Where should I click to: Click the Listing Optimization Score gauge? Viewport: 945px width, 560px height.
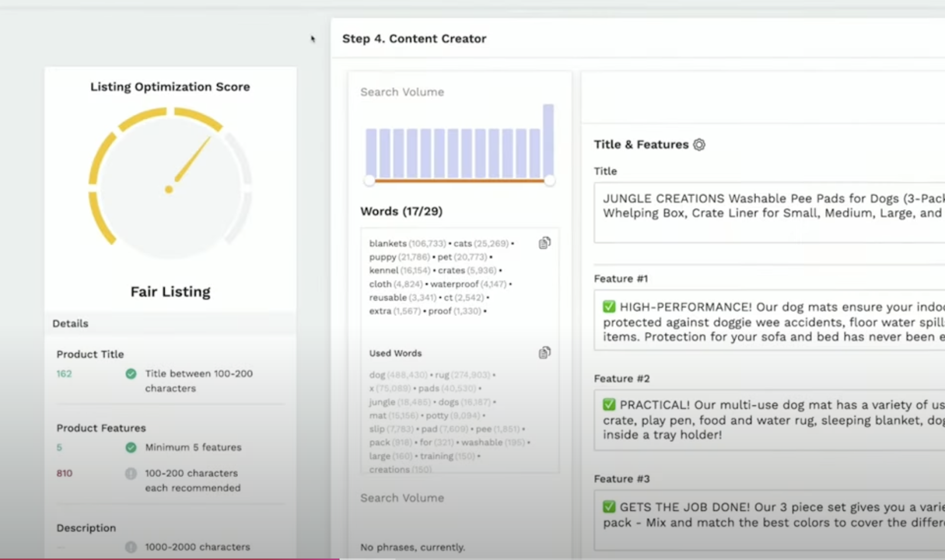pyautogui.click(x=170, y=188)
